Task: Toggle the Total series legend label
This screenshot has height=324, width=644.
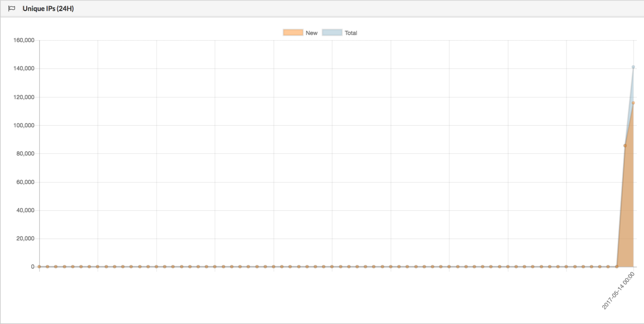Action: pos(351,33)
